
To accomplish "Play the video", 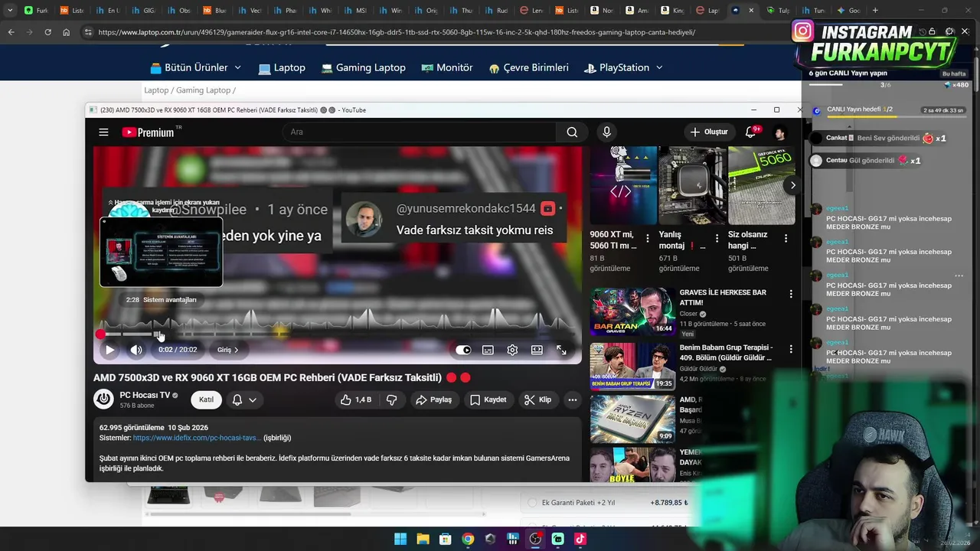I will pyautogui.click(x=109, y=350).
